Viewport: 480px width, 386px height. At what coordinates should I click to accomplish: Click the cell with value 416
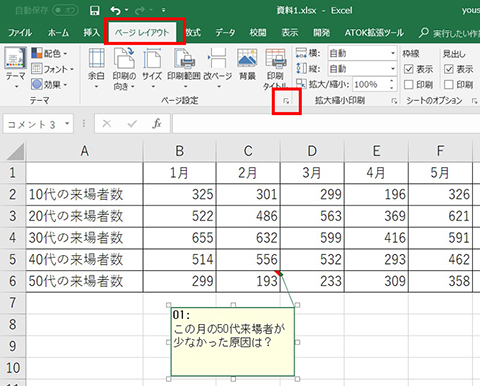tap(376, 238)
